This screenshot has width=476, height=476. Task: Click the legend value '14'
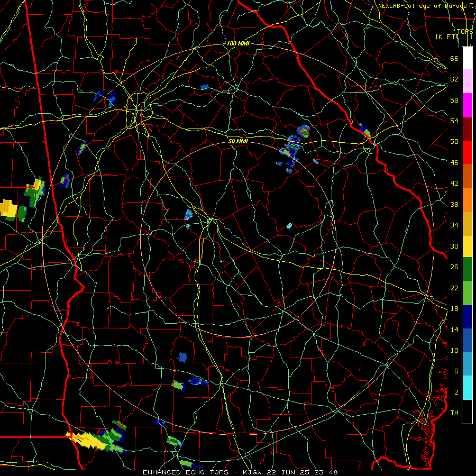coord(454,329)
